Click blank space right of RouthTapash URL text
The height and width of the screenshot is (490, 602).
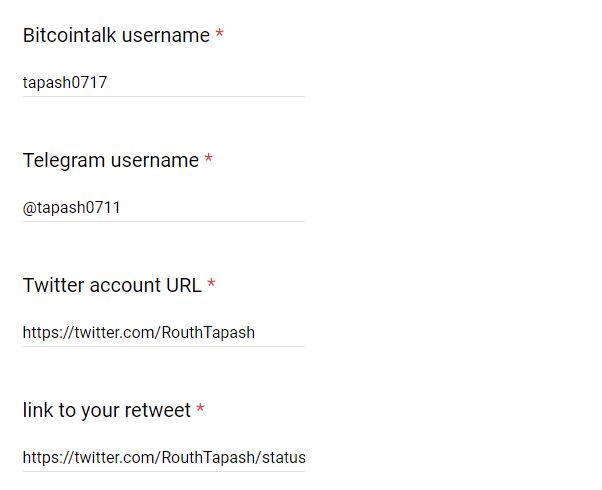pyautogui.click(x=280, y=333)
